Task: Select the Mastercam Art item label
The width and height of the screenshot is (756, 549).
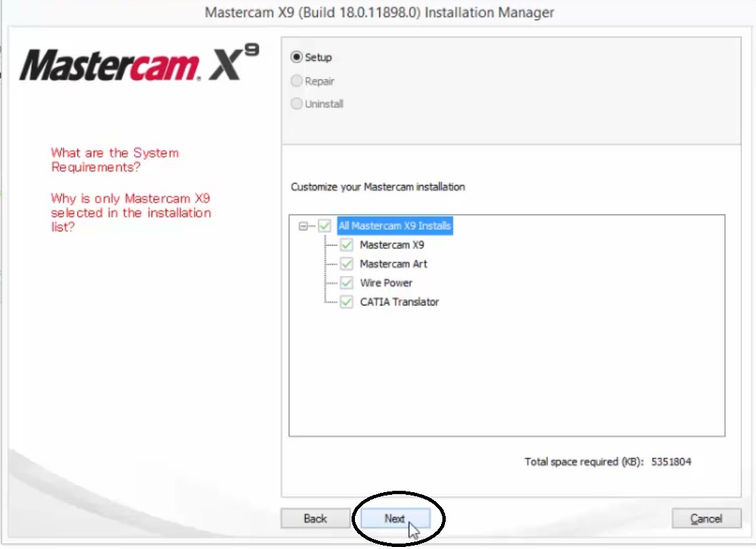Action: click(393, 264)
